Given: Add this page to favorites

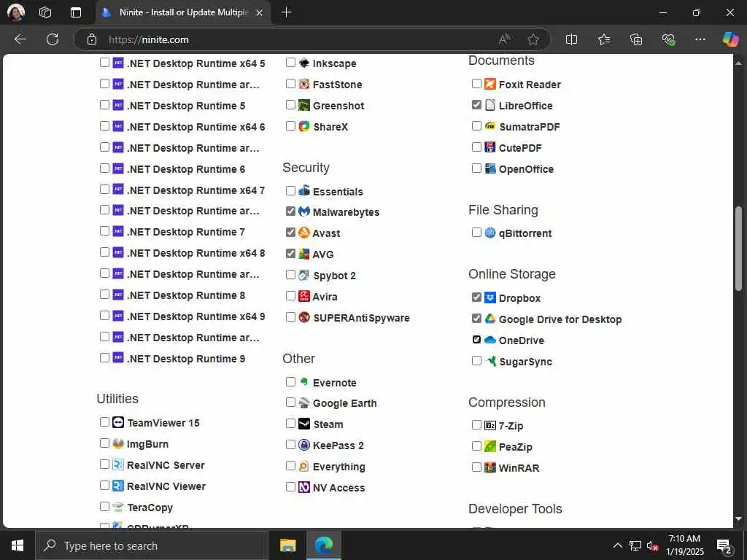Looking at the screenshot, I should (x=533, y=39).
